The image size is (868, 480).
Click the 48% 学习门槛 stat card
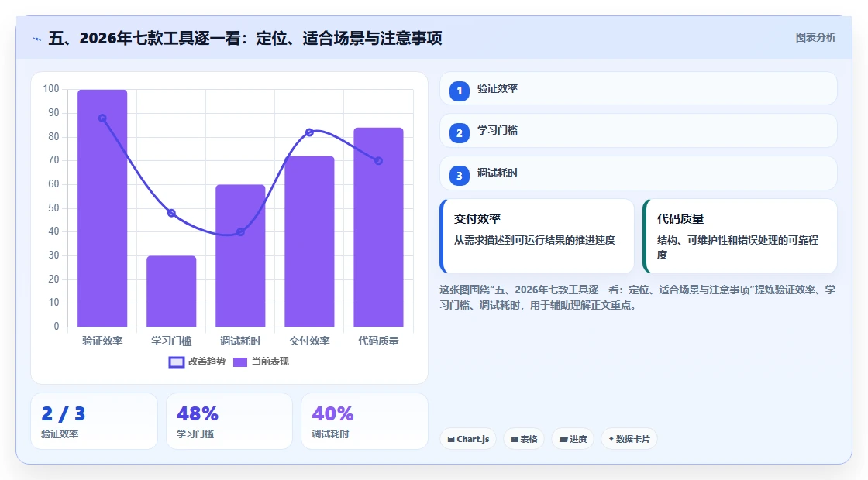click(229, 421)
